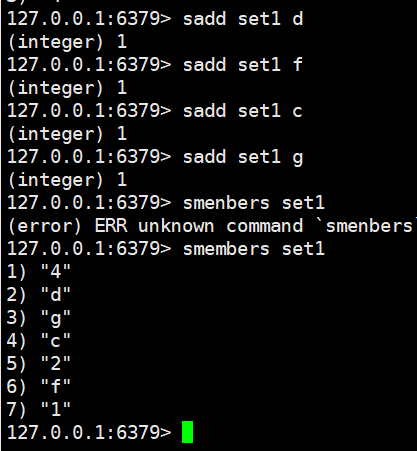This screenshot has width=417, height=451.
Task: Click '(integer) 1' below sadd set1 c
Action: click(67, 134)
